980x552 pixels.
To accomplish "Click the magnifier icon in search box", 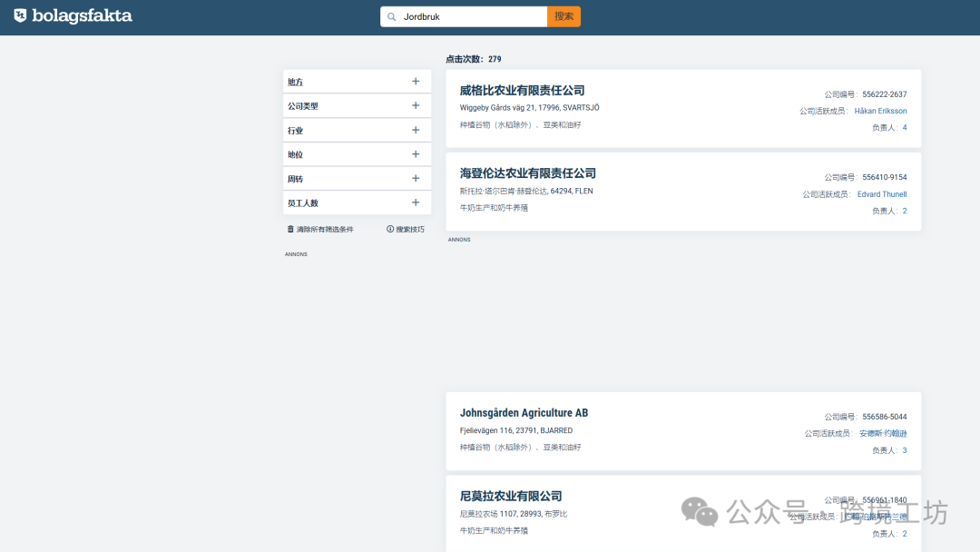I will pyautogui.click(x=391, y=16).
